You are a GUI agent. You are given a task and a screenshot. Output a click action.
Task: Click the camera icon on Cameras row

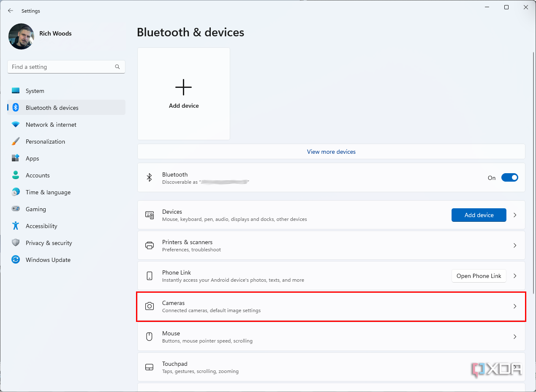tap(149, 306)
